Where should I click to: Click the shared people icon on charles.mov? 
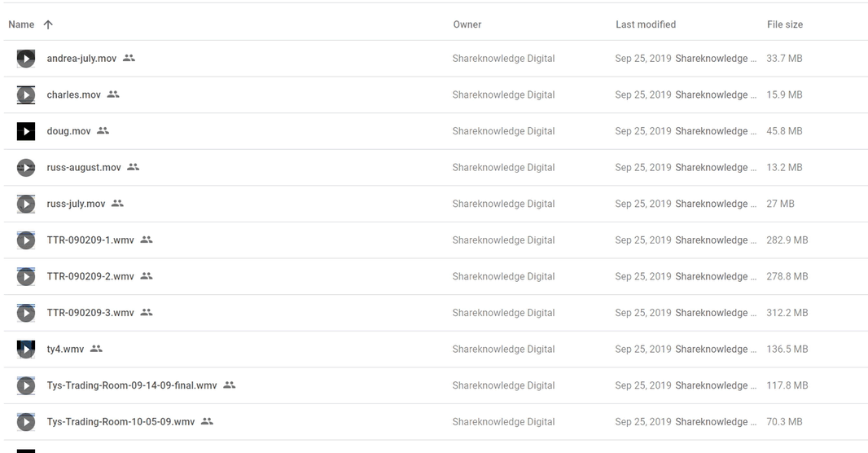click(113, 95)
